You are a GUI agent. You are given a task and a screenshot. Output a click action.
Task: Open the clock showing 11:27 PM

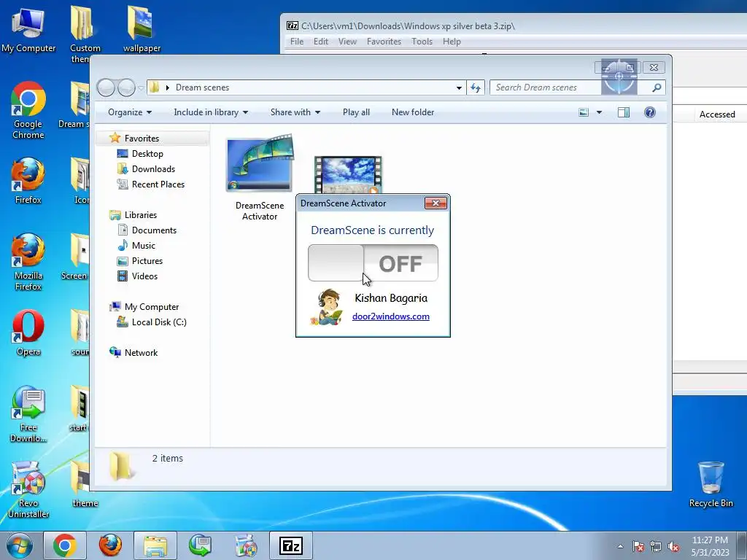click(x=710, y=546)
